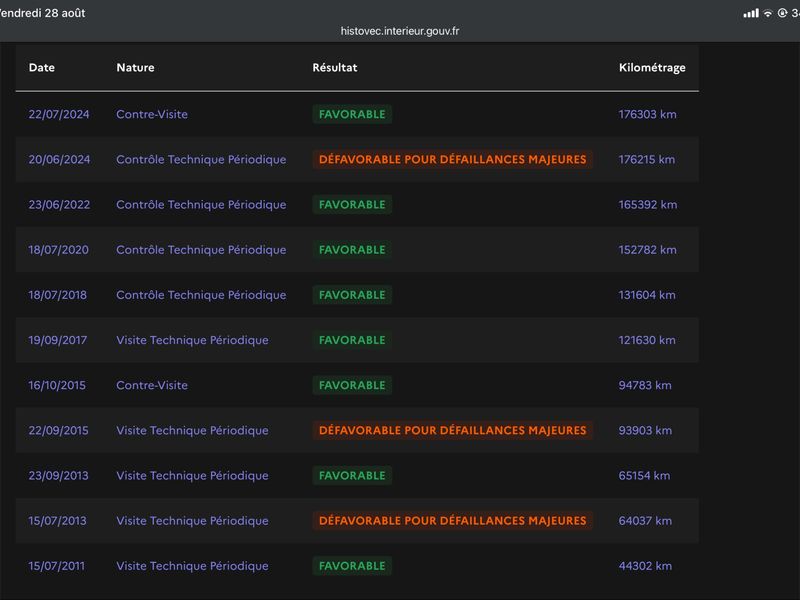Viewport: 800px width, 600px height.
Task: Select the date 18/07/2020
Action: (x=59, y=249)
